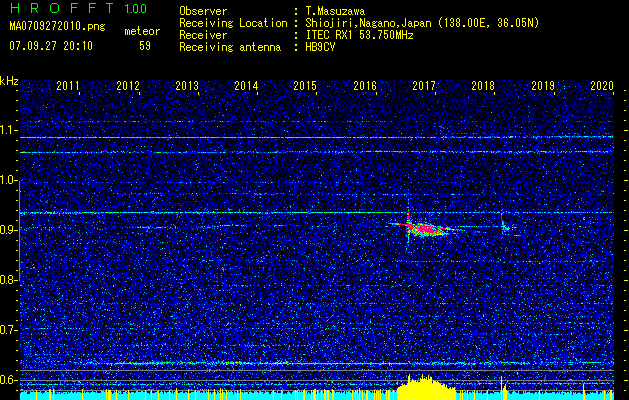
Task: Click the kHz axis unit label
Action: pyautogui.click(x=9, y=80)
